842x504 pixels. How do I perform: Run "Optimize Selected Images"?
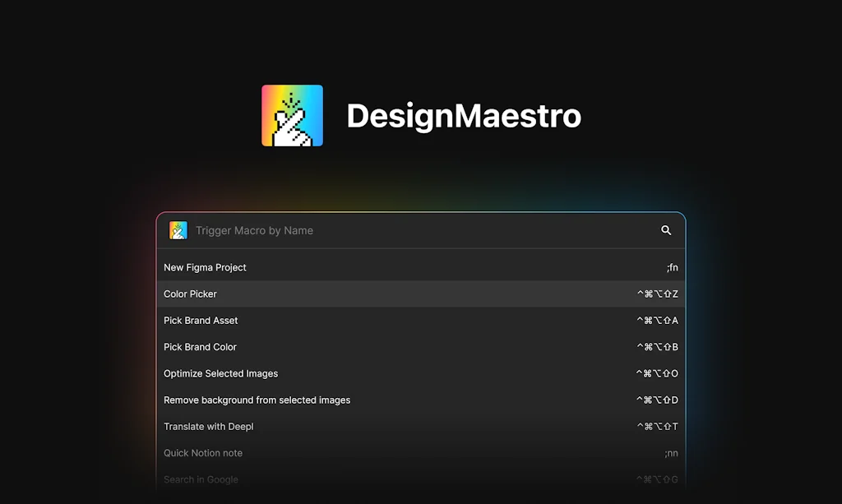(220, 373)
